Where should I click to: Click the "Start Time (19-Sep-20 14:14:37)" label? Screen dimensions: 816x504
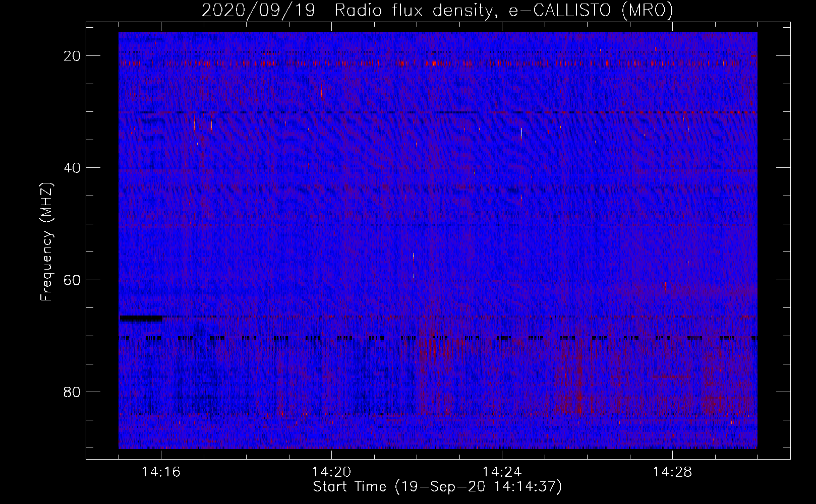(x=437, y=487)
